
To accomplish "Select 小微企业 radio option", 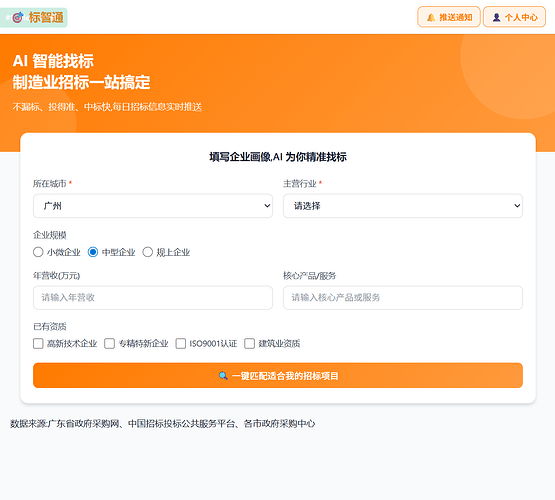I will [38, 252].
